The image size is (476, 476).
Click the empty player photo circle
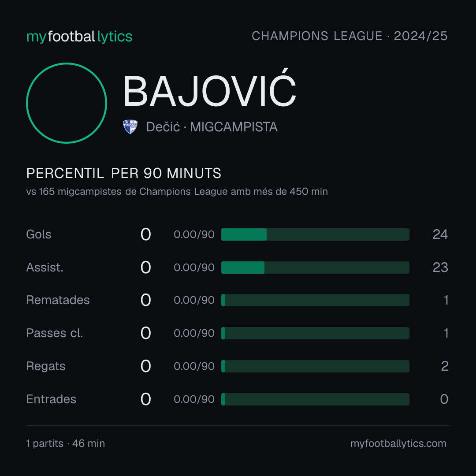67,103
